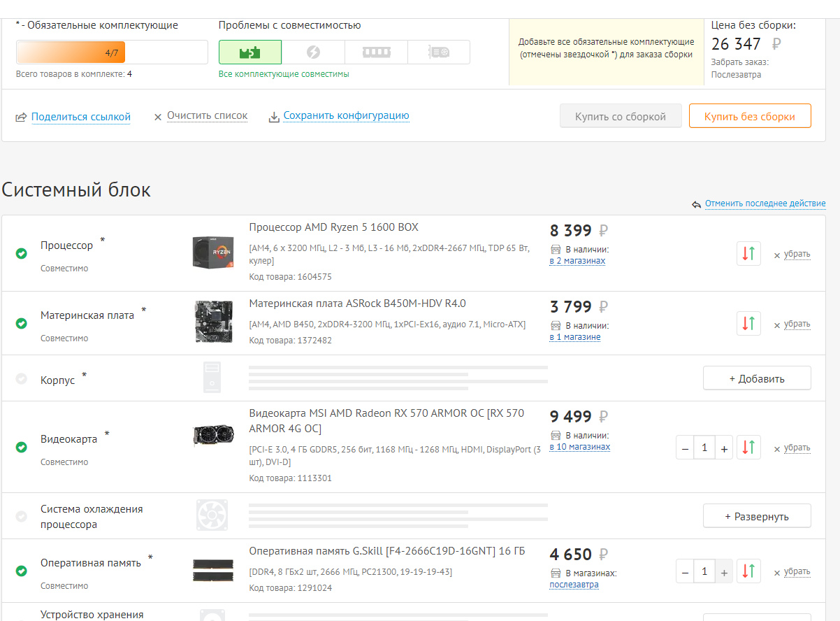Click the Купить без сборки button
This screenshot has height=621, width=840.
(750, 116)
